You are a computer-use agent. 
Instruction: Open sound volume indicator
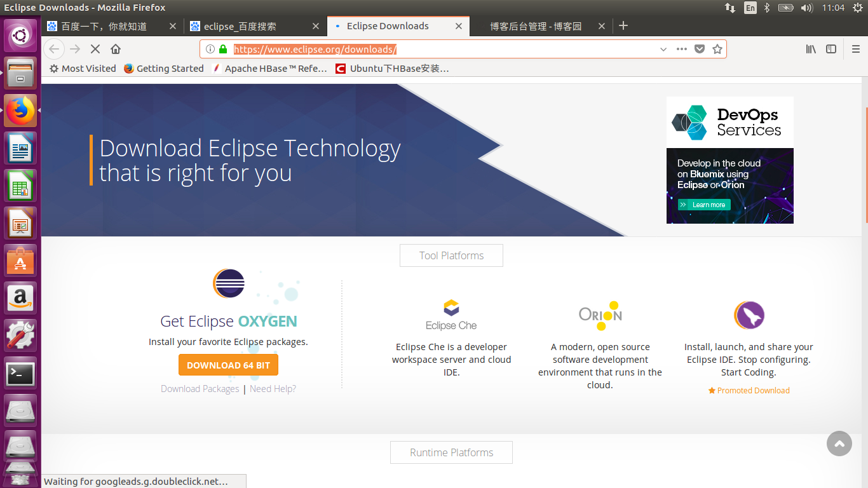[x=807, y=8]
